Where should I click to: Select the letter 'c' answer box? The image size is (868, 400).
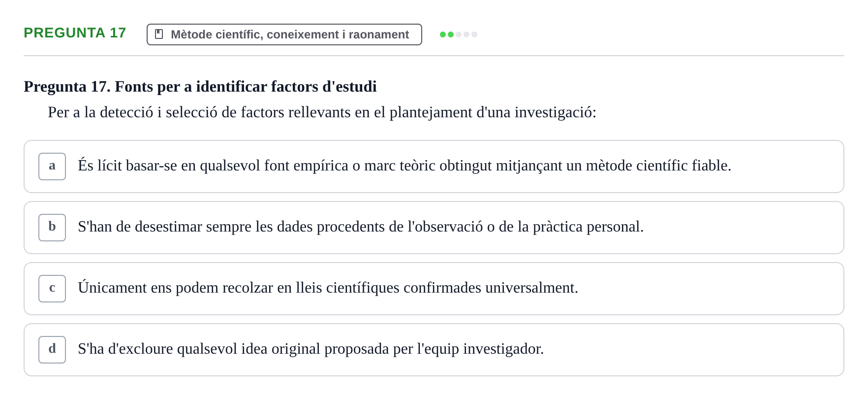tap(52, 289)
